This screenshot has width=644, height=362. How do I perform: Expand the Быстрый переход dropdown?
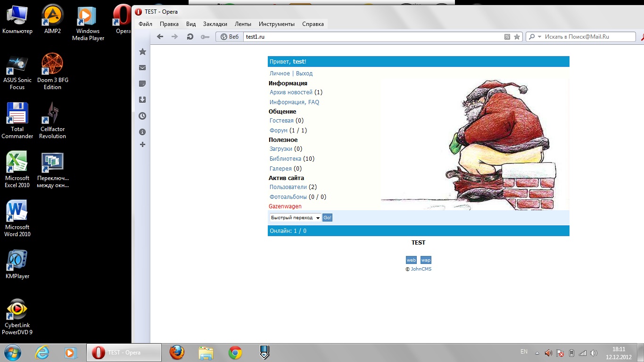click(295, 218)
